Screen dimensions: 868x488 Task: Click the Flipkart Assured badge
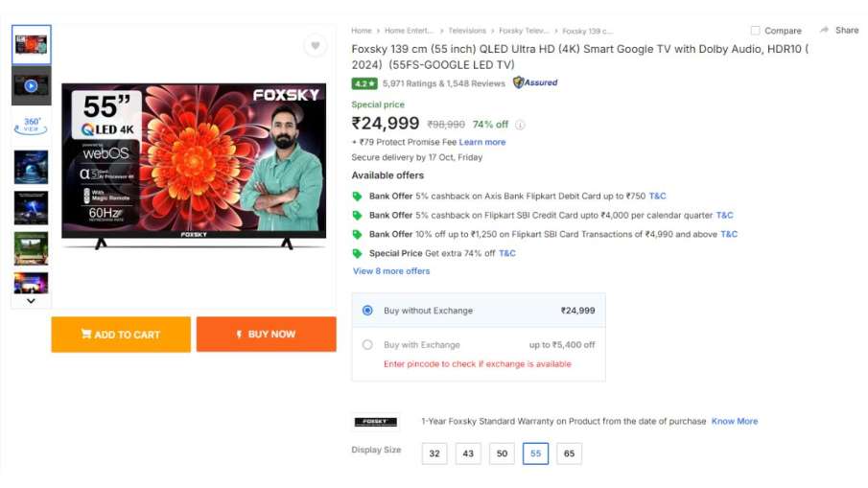tap(535, 83)
